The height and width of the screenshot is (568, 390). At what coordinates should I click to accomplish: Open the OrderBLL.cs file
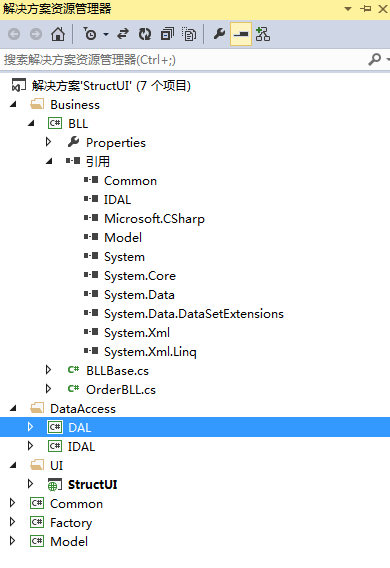(x=121, y=390)
